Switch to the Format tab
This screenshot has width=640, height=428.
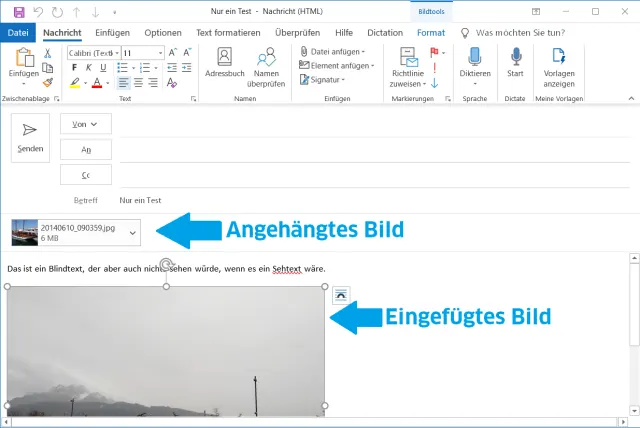[x=431, y=33]
